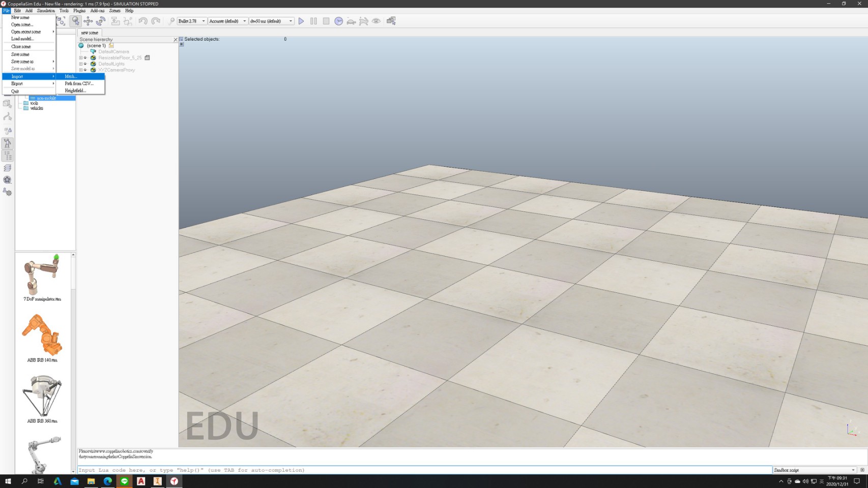Screen dimensions: 868x488
Task: Open the Accurate (default) dropdown
Action: tap(228, 21)
